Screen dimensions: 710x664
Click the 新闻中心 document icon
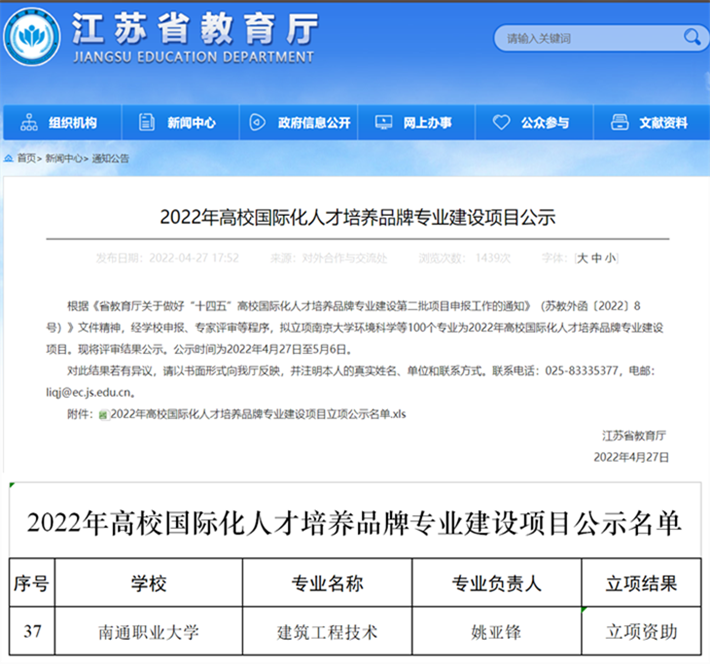[146, 122]
